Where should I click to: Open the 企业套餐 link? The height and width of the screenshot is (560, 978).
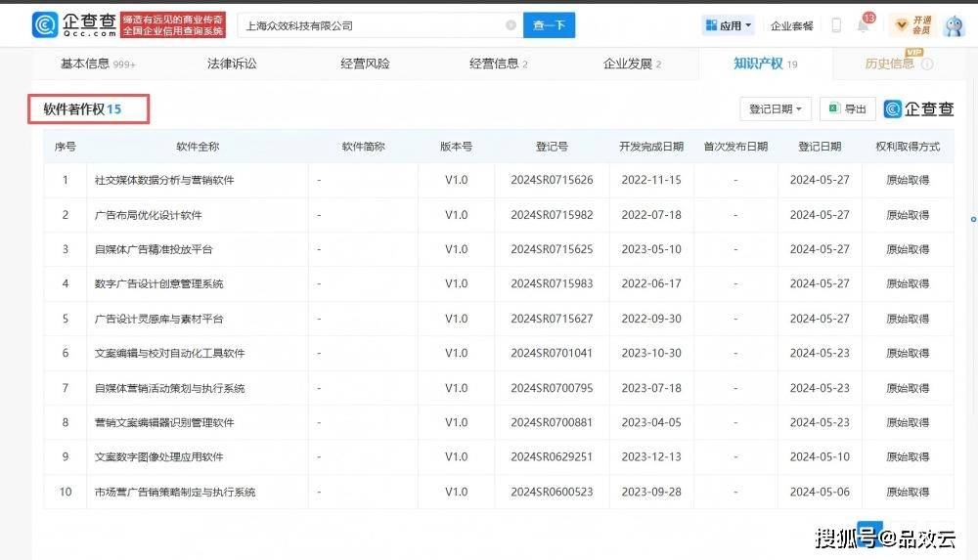click(791, 26)
